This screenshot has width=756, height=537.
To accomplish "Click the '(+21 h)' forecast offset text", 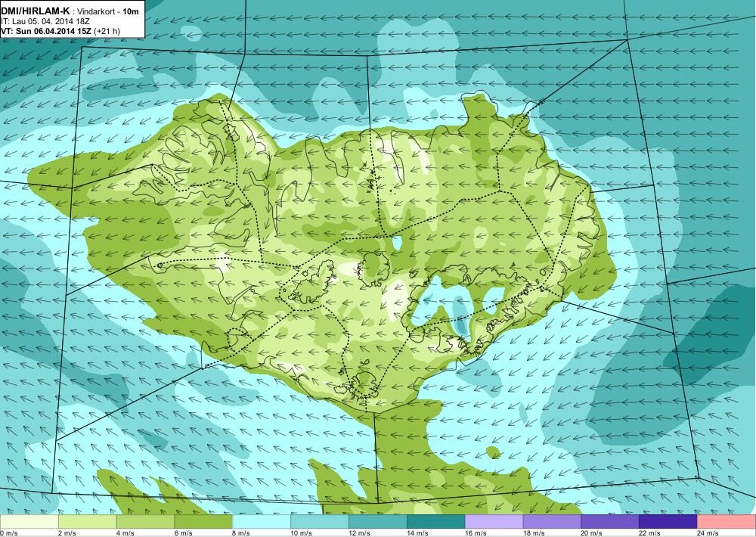I will pyautogui.click(x=107, y=31).
